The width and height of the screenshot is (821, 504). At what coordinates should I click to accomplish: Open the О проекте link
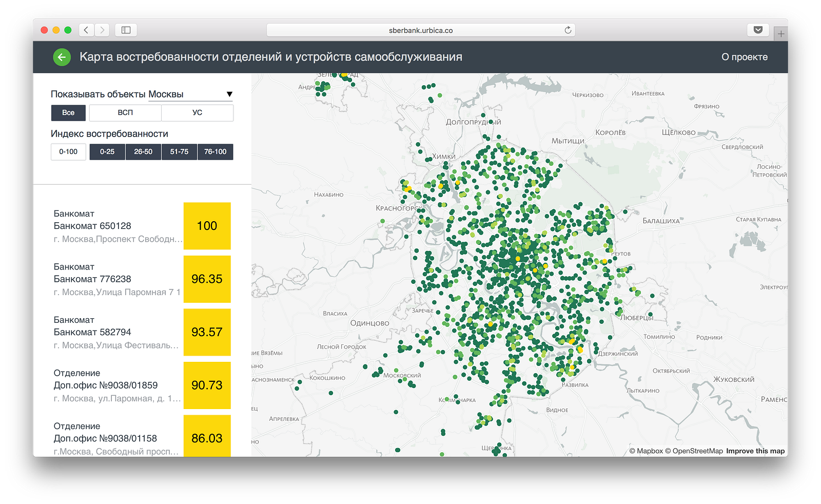744,57
